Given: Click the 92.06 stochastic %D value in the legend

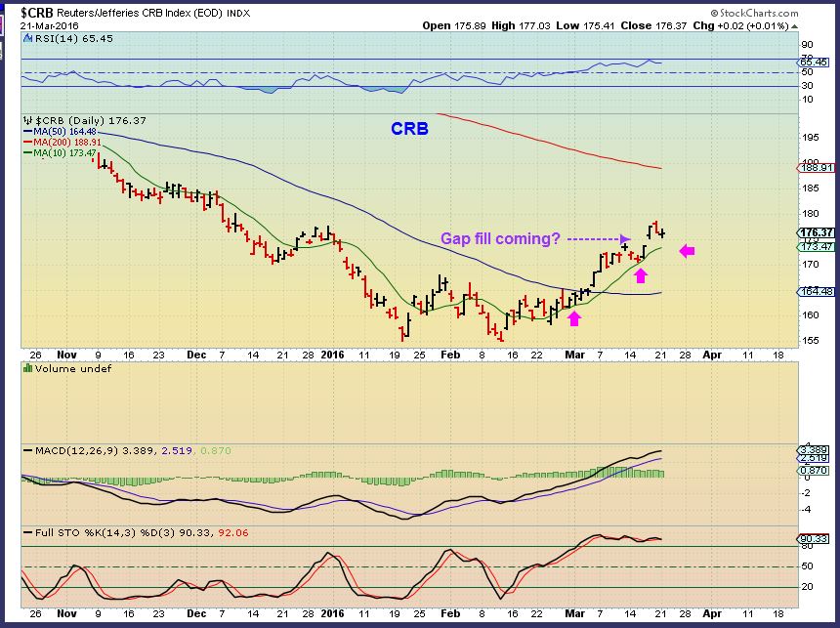Looking at the screenshot, I should (233, 533).
